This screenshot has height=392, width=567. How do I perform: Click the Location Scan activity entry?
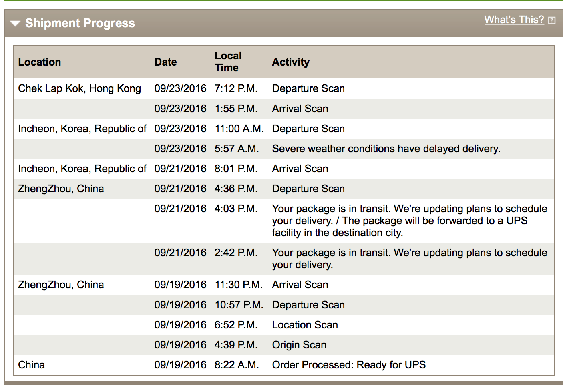[x=305, y=325]
